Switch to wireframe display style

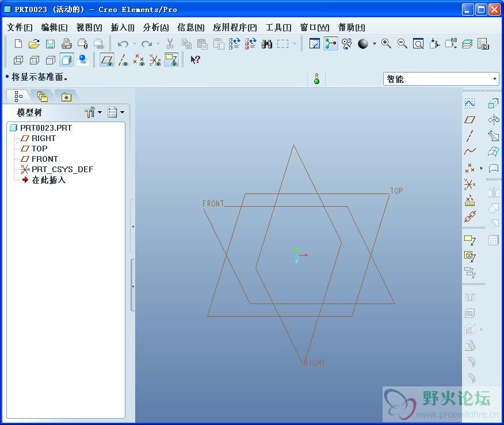pos(18,60)
